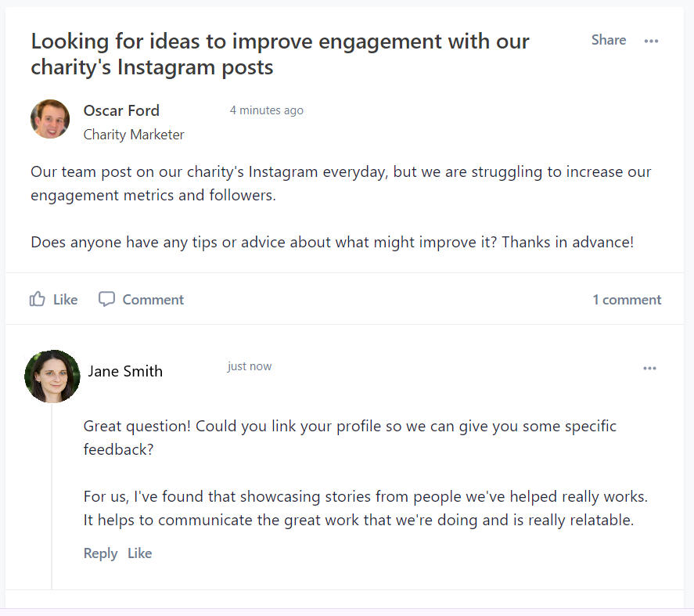
Task: Click the 'Comment' text label under the post
Action: click(153, 300)
